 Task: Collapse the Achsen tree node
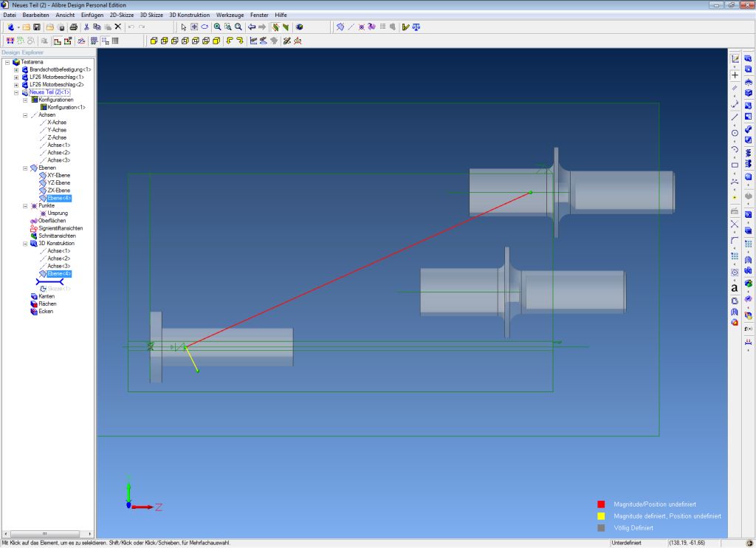pyautogui.click(x=25, y=115)
